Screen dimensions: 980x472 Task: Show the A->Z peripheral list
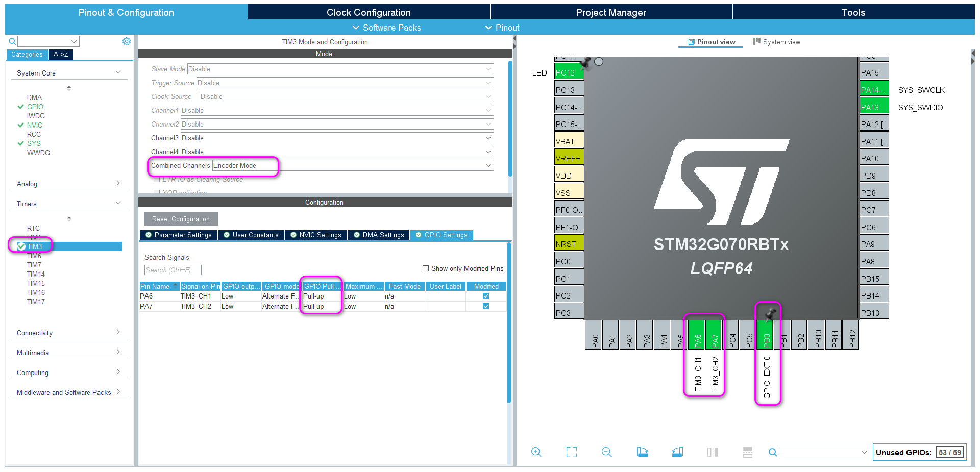pos(61,54)
